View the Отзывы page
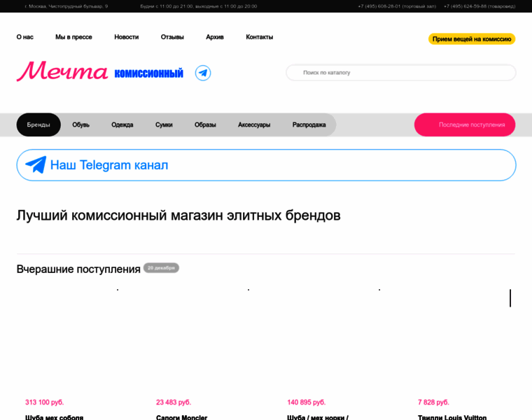This screenshot has height=420, width=532. click(172, 37)
